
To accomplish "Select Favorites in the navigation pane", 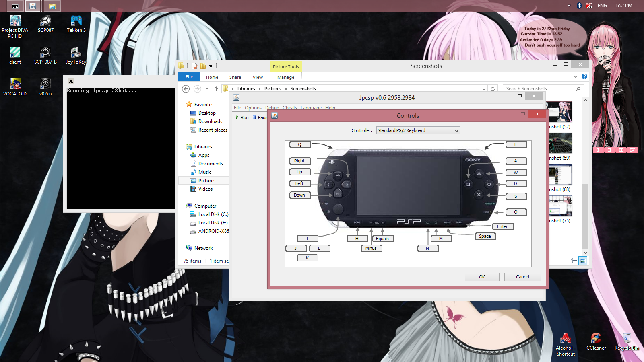I will (204, 105).
